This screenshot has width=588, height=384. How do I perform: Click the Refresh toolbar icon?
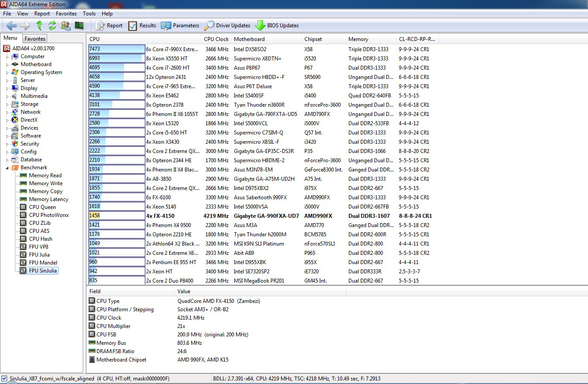pyautogui.click(x=52, y=26)
